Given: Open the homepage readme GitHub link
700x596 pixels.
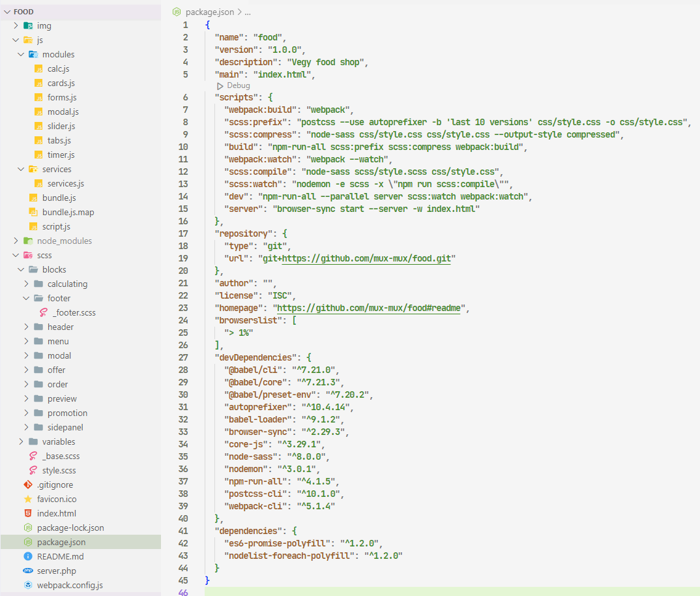Looking at the screenshot, I should pyautogui.click(x=369, y=308).
